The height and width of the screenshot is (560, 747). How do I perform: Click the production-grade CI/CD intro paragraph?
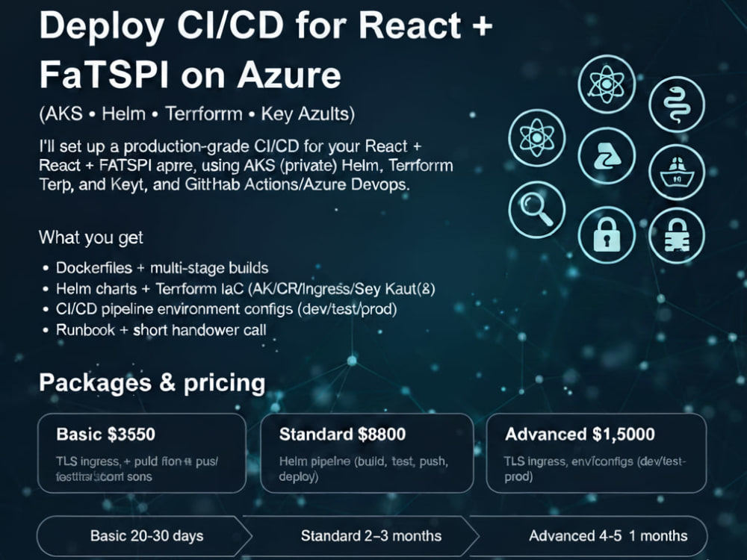[x=246, y=165]
